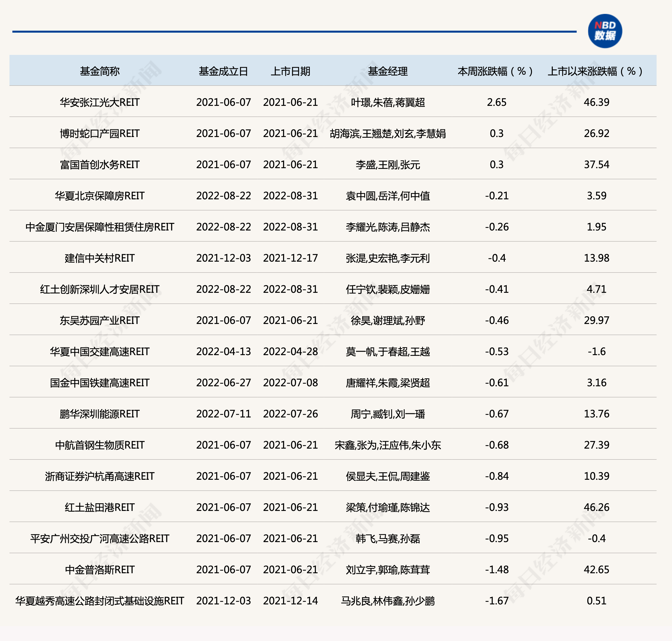The height and width of the screenshot is (641, 672).
Task: Click since-listing value 1.95
Action: point(597,227)
